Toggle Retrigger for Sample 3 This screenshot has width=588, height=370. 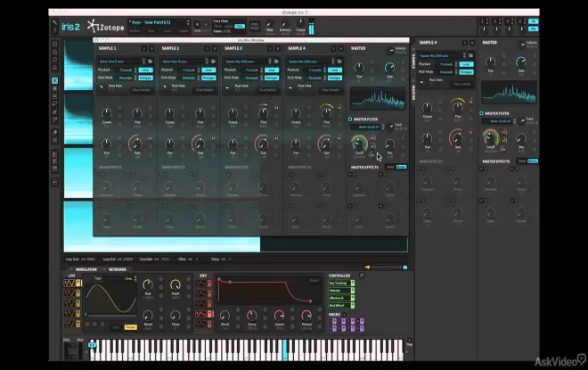pos(272,78)
